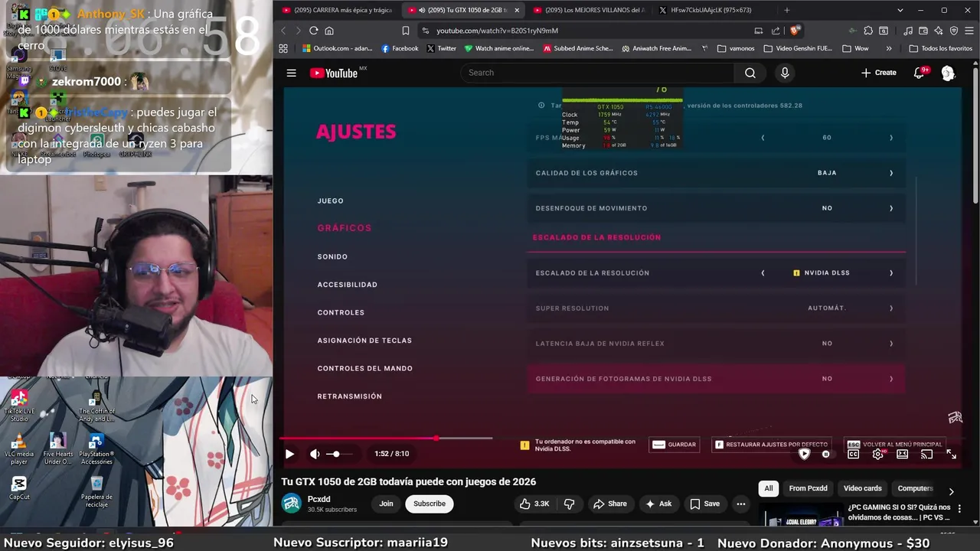This screenshot has width=980, height=551.
Task: Click left arrow of FPS máx setting
Action: click(763, 138)
